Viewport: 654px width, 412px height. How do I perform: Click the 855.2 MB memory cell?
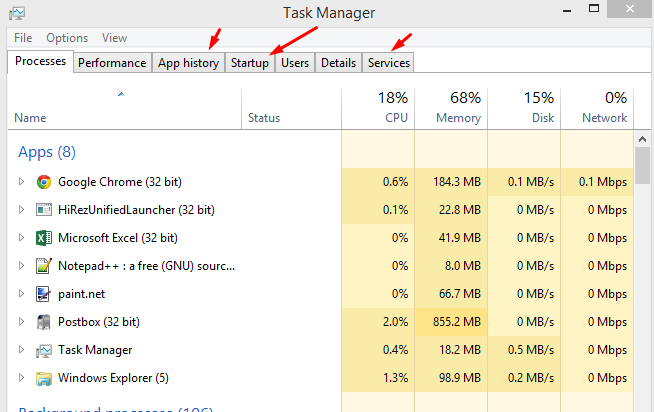coord(451,322)
